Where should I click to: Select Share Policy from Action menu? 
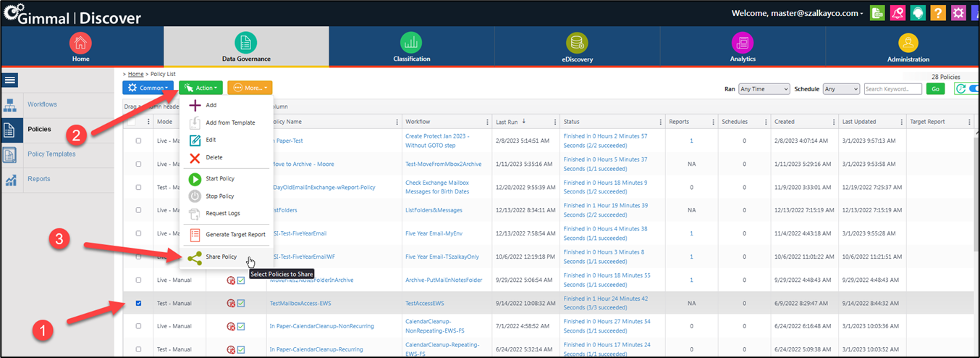pos(221,257)
